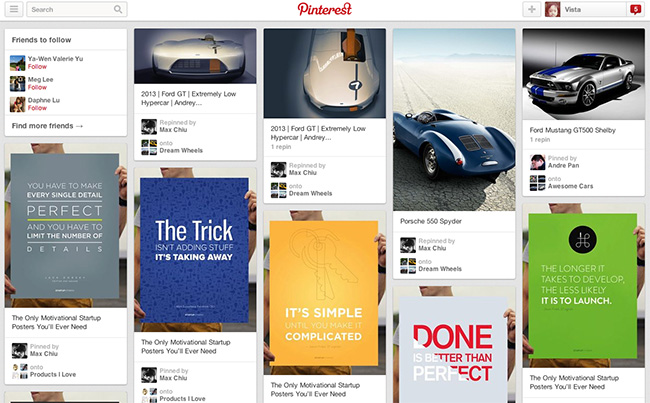Open the Dream Wheels board under Porsche
This screenshot has height=403, width=650.
440,269
